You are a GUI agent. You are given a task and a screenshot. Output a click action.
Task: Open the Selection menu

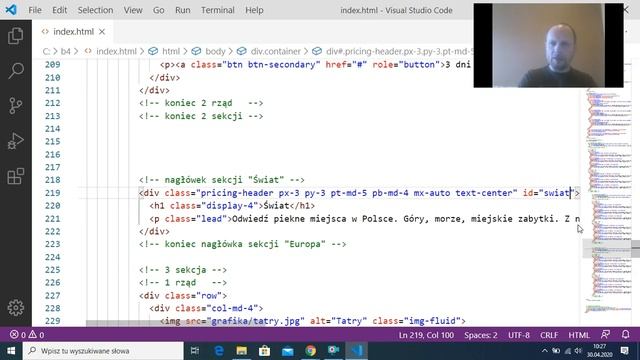pos(95,10)
